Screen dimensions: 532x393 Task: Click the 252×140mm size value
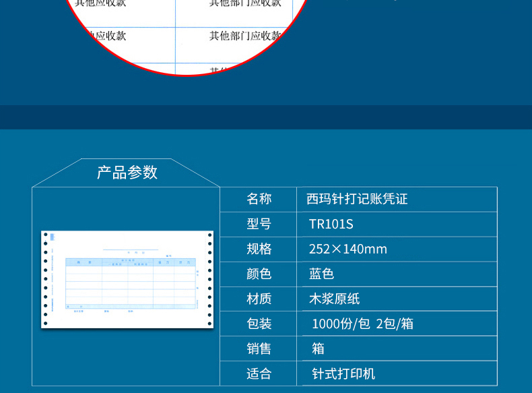[347, 249]
